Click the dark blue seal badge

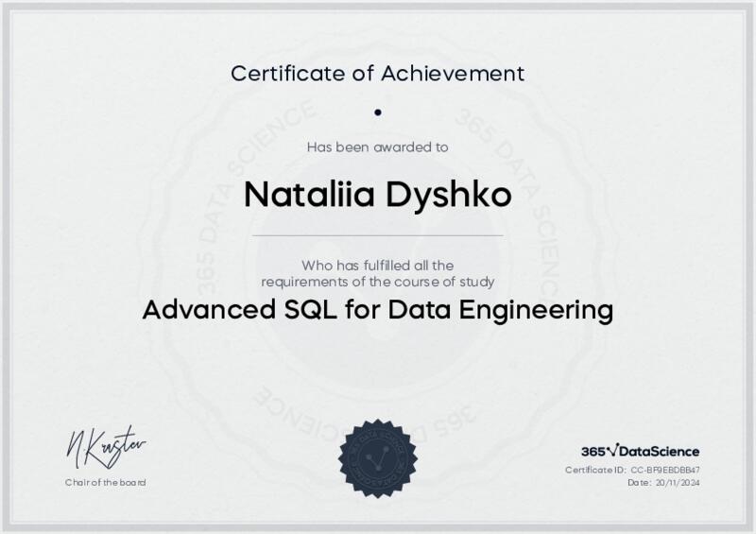pos(377,458)
